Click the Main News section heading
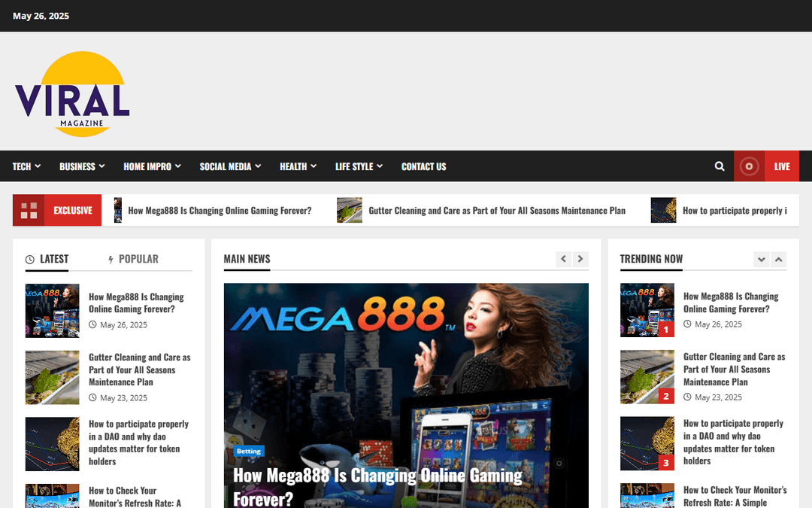This screenshot has width=812, height=508. point(247,259)
